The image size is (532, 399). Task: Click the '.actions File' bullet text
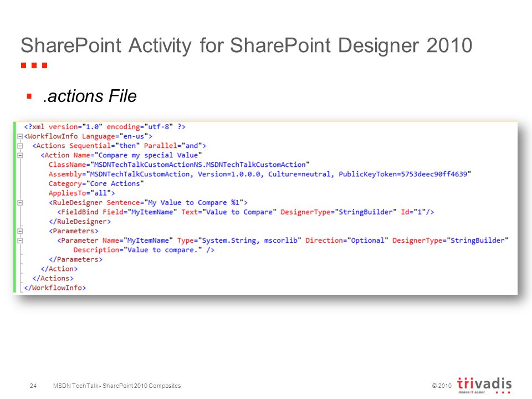(90, 96)
